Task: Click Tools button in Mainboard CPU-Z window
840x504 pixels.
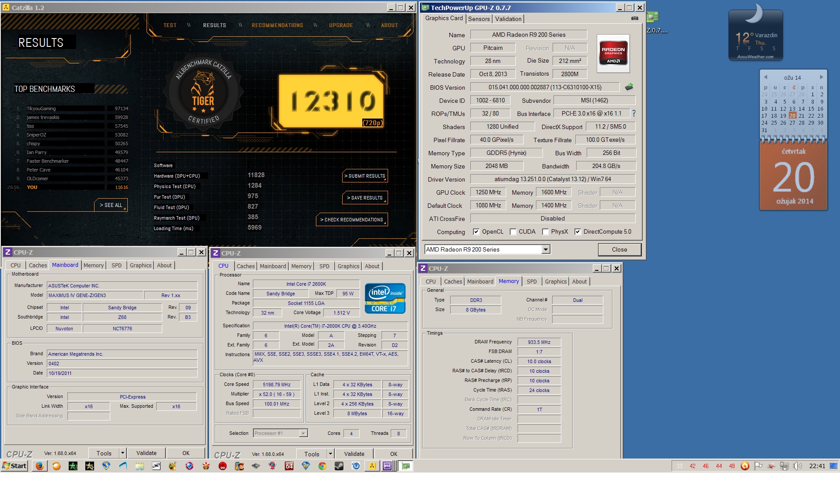Action: 104,453
